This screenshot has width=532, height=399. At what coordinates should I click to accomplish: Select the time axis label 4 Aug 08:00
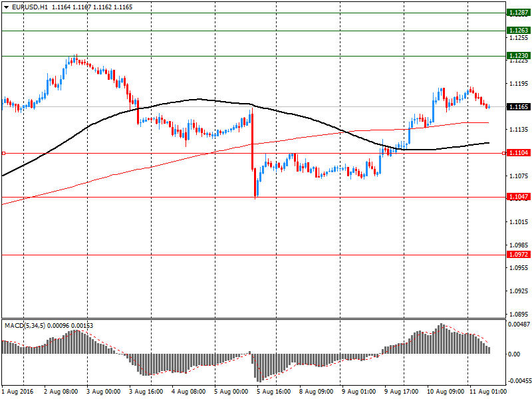[188, 392]
